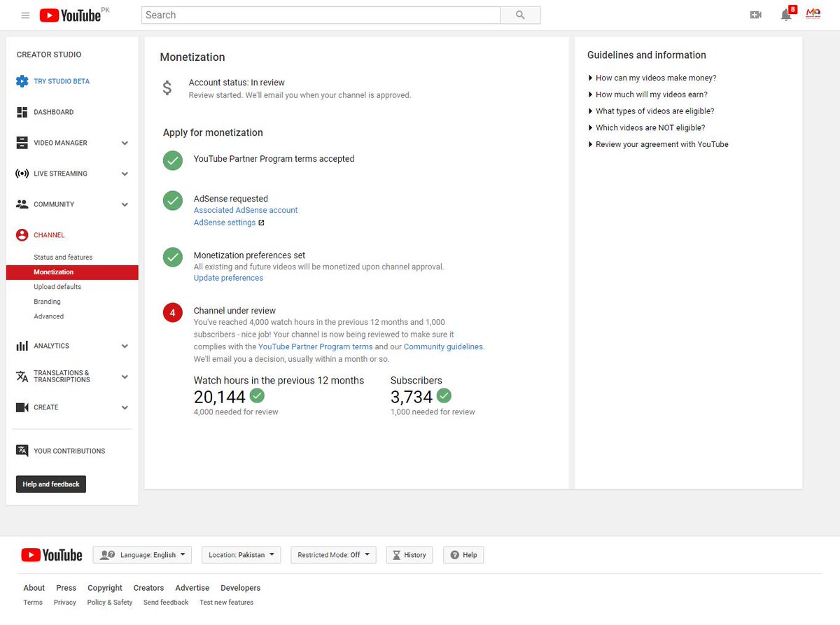The height and width of the screenshot is (625, 840).
Task: Open the Restricted Mode: Off dropdown
Action: tap(333, 555)
